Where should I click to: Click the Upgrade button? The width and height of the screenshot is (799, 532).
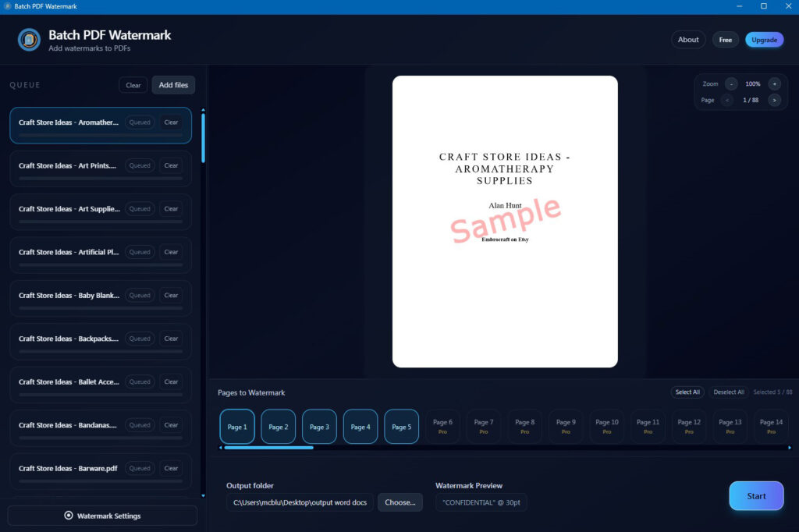765,40
